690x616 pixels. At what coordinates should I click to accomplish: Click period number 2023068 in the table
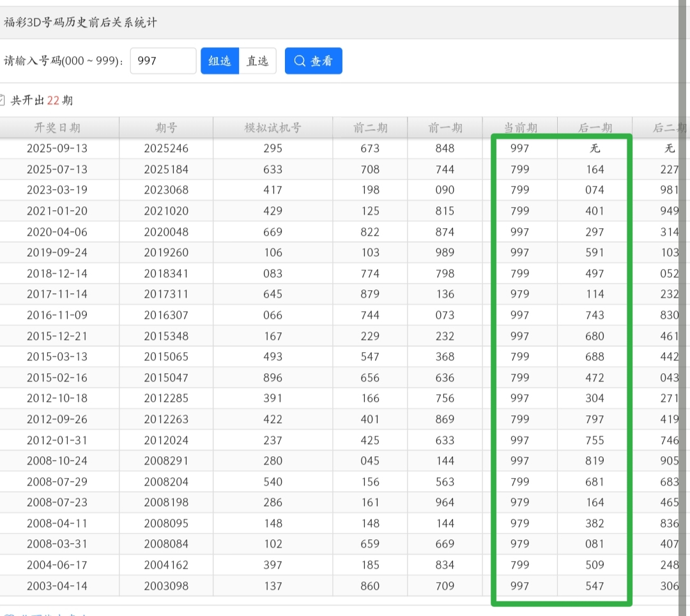coord(166,190)
